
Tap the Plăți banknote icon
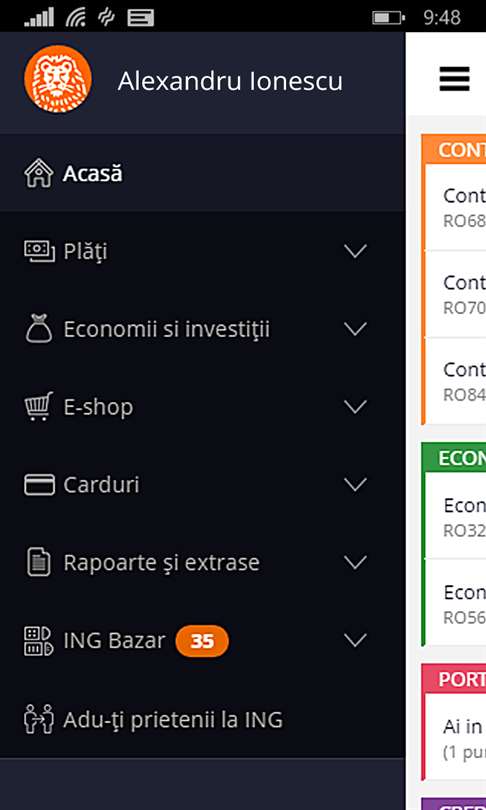point(39,252)
